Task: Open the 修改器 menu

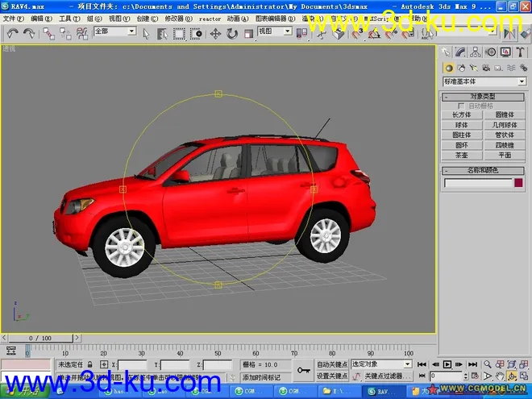Action: point(178,19)
